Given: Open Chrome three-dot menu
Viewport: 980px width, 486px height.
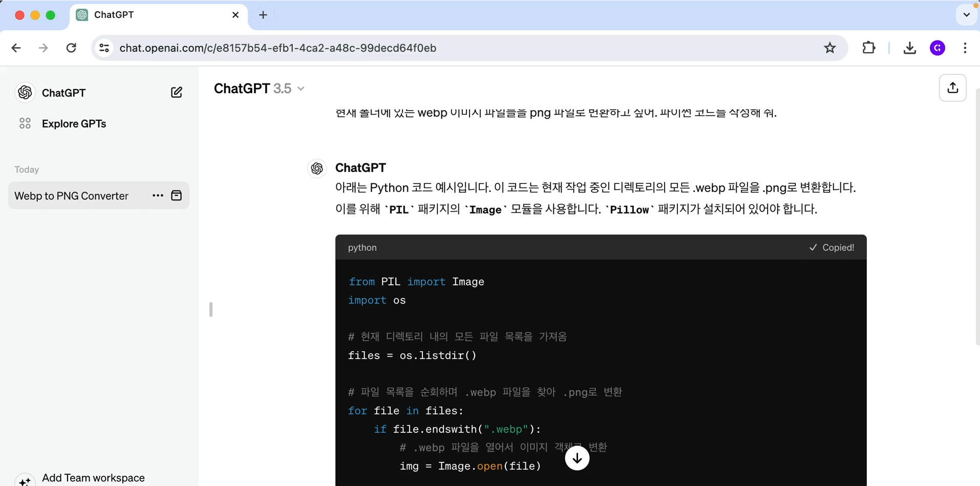Looking at the screenshot, I should point(965,48).
